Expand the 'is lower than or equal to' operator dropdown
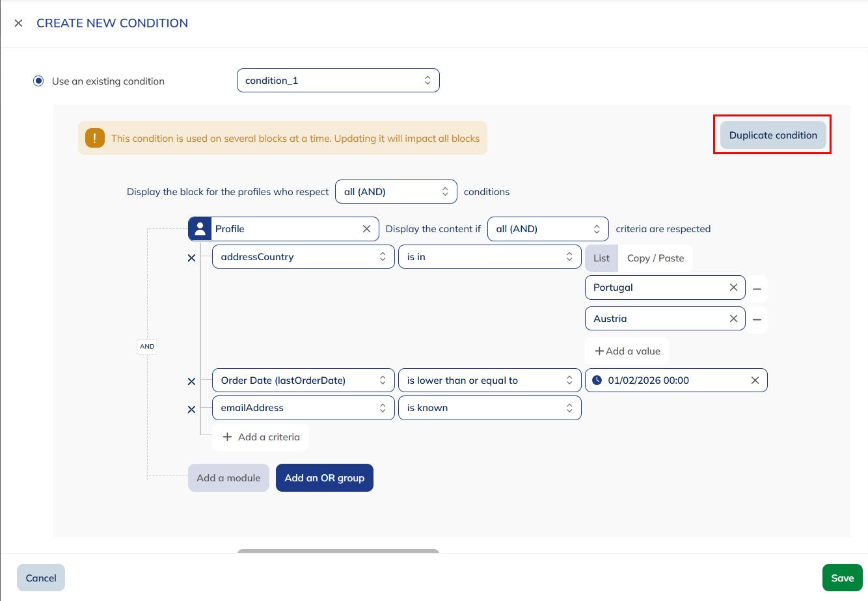The height and width of the screenshot is (601, 868). tap(489, 381)
